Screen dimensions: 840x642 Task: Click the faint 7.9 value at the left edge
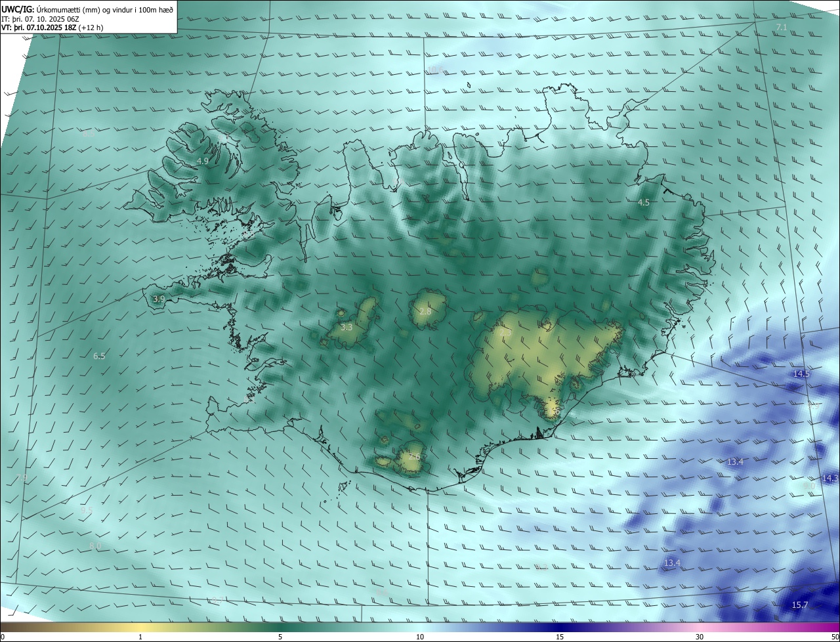click(22, 478)
